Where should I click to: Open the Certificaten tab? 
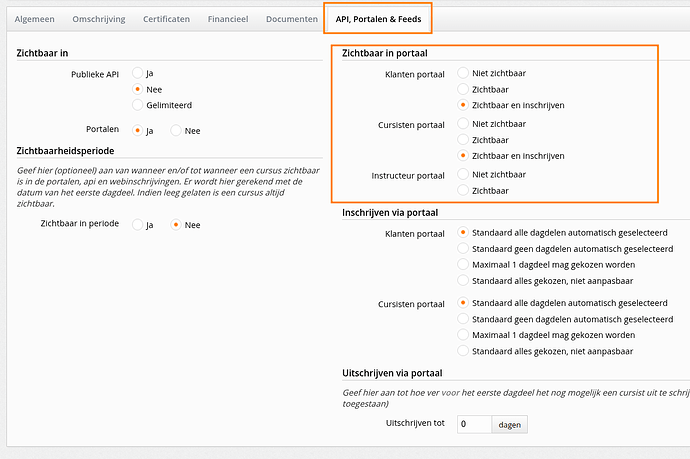click(166, 19)
